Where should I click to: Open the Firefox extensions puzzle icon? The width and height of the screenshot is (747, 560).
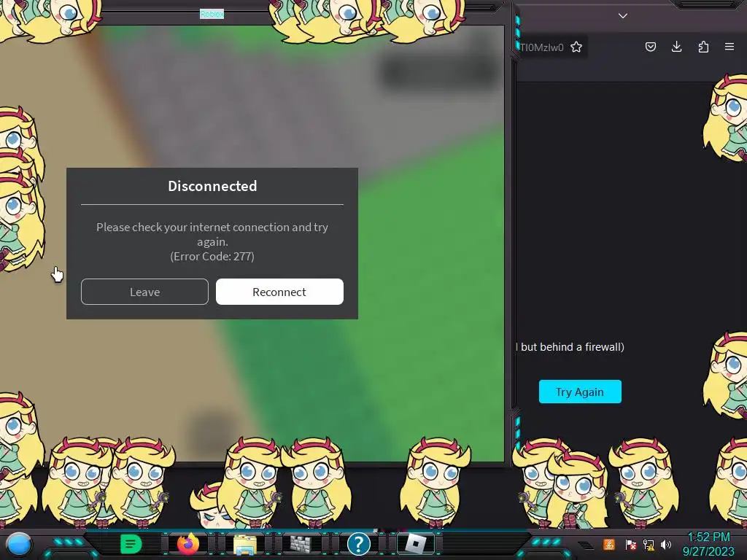pyautogui.click(x=703, y=47)
